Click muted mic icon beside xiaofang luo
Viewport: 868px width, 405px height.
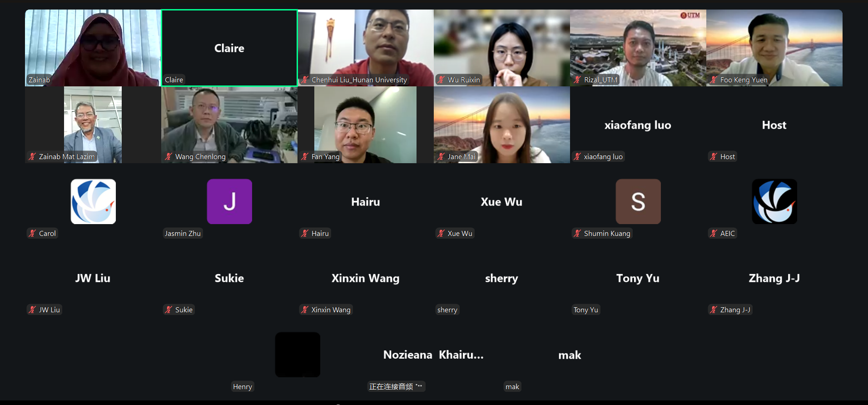tap(577, 156)
